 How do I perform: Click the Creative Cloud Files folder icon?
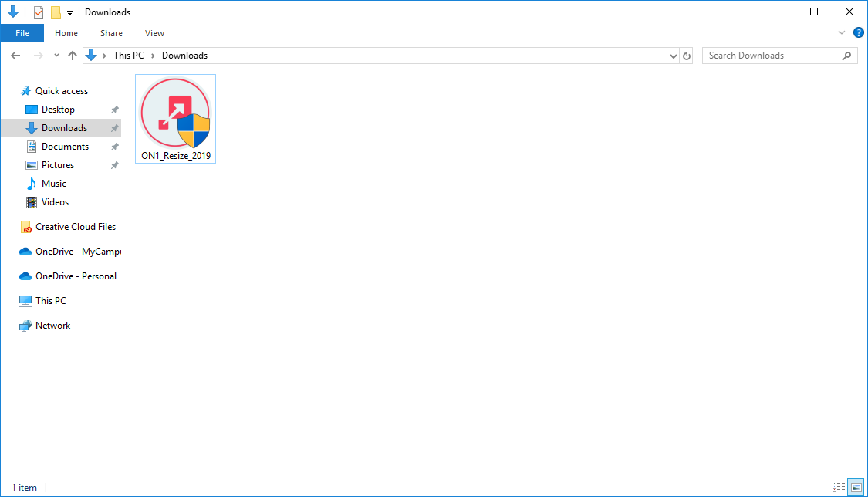point(25,227)
